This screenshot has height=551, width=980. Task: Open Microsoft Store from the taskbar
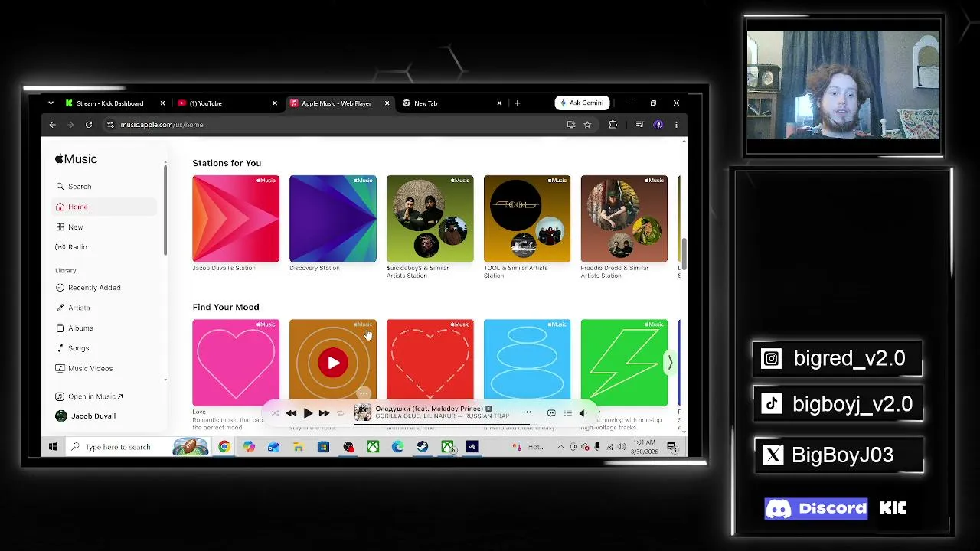pos(323,447)
